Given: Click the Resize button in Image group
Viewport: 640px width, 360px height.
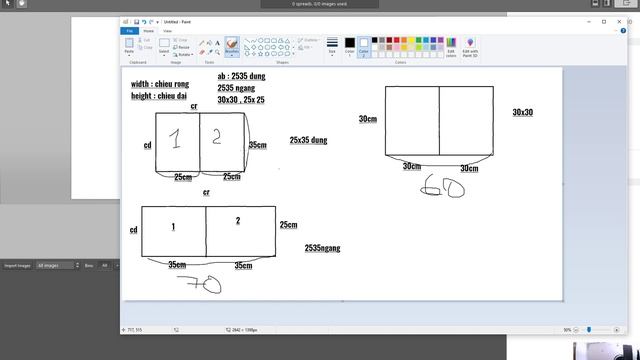Looking at the screenshot, I should (181, 47).
